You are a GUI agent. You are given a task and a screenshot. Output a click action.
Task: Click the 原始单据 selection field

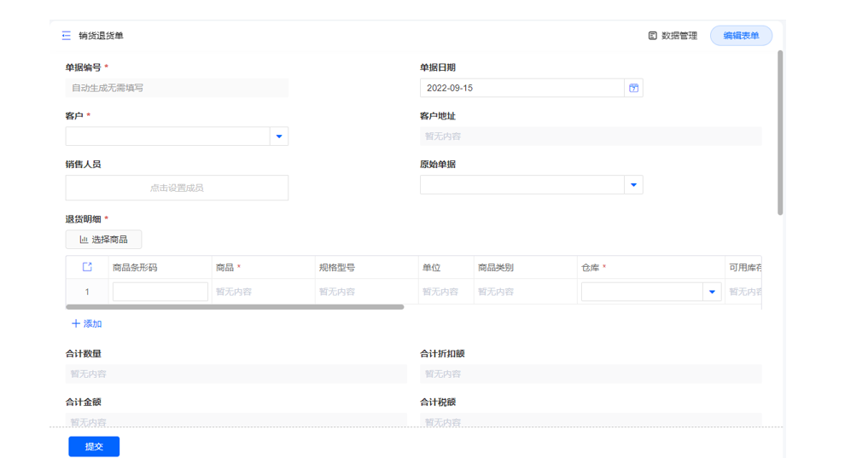tap(521, 185)
